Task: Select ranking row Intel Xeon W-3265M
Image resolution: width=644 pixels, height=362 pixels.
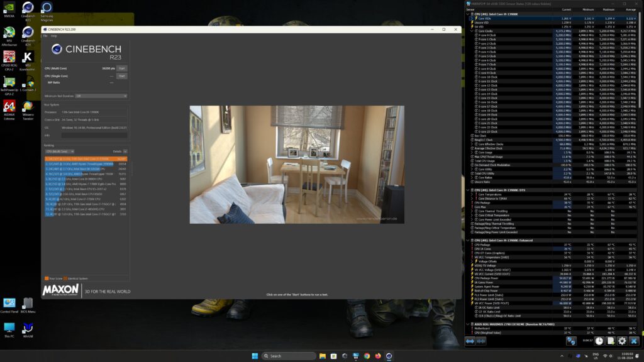Action: point(86,168)
